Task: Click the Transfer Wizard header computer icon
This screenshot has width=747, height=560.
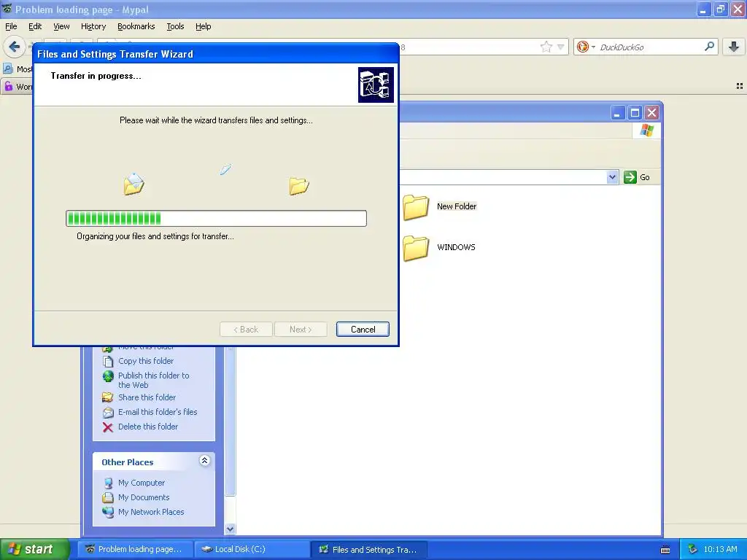Action: (376, 85)
